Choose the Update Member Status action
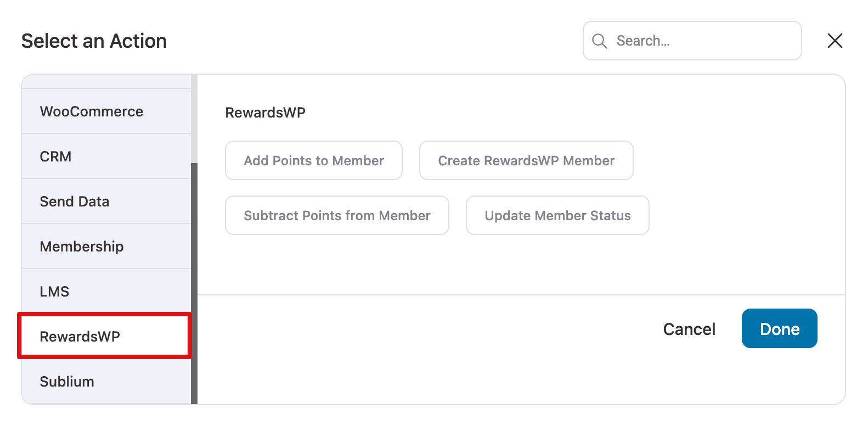Viewport: 868px width, 425px height. (557, 215)
